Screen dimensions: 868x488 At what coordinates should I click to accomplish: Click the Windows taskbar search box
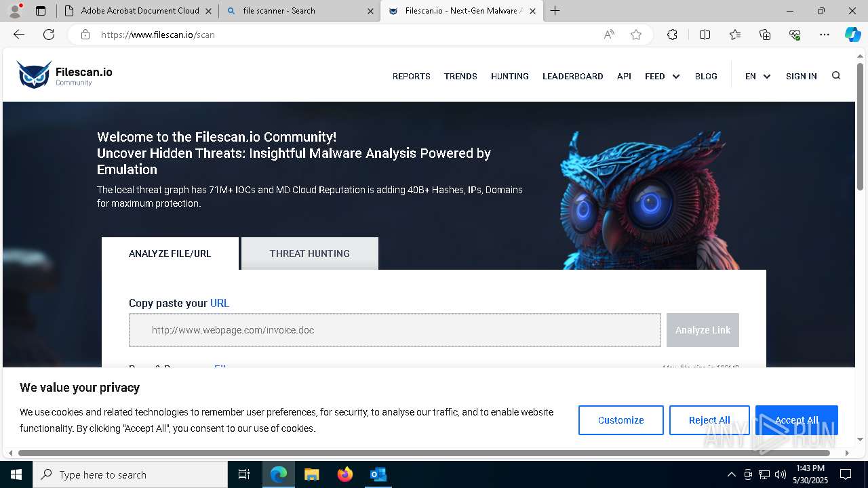click(x=130, y=474)
